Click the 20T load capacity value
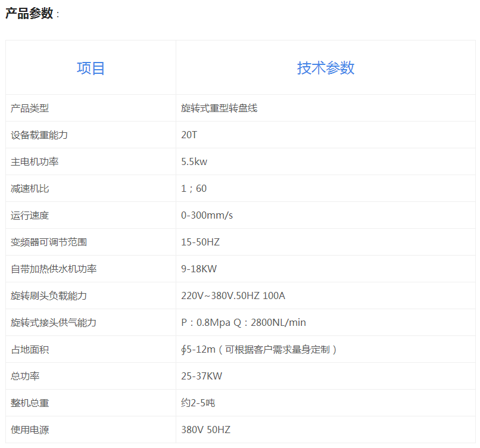The width and height of the screenshot is (480, 448). point(189,135)
